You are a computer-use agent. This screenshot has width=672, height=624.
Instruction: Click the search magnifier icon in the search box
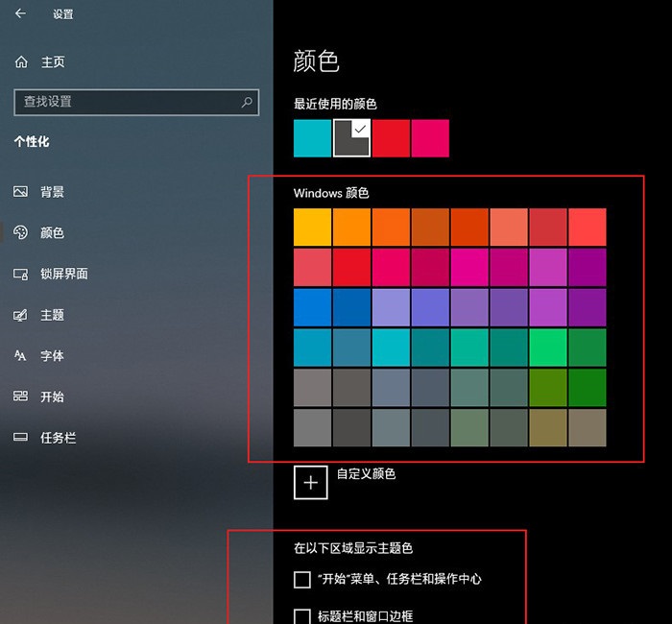coord(247,102)
